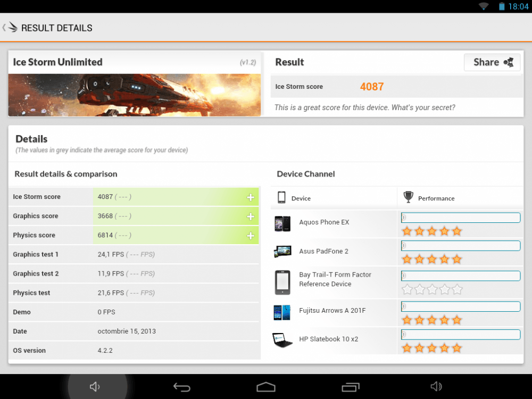Expand the Physics score details

pyautogui.click(x=251, y=236)
